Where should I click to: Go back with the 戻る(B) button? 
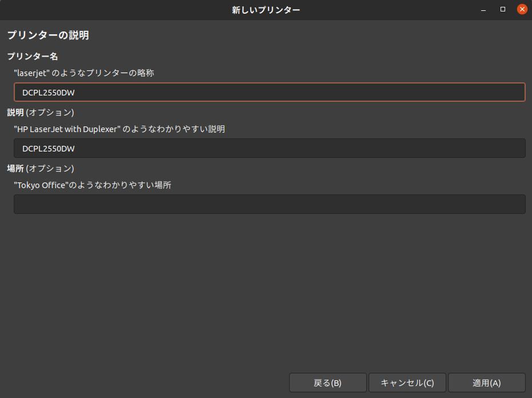[x=327, y=383]
